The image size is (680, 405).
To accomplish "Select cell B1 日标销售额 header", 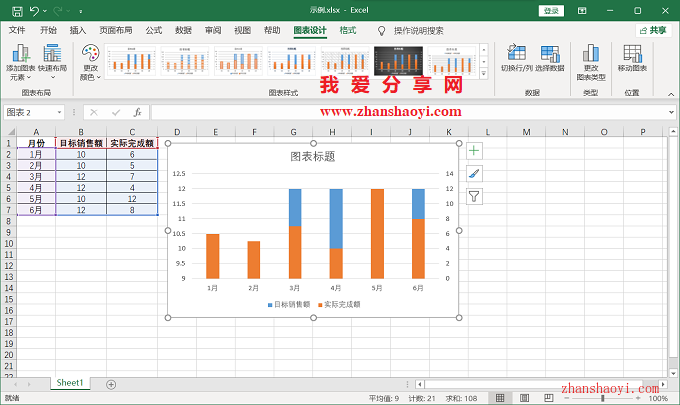I will point(81,143).
